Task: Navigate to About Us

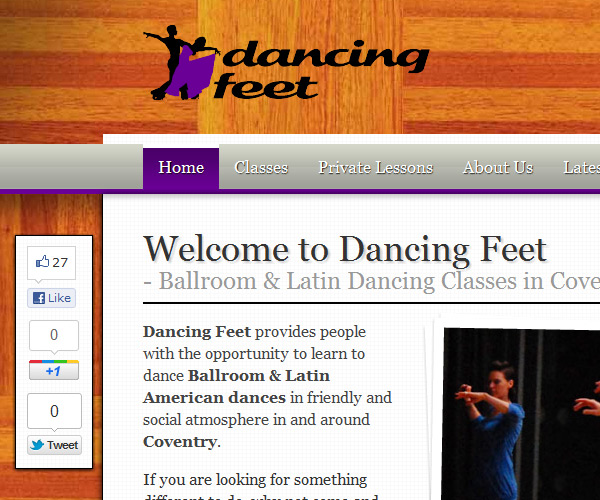Action: [x=498, y=168]
